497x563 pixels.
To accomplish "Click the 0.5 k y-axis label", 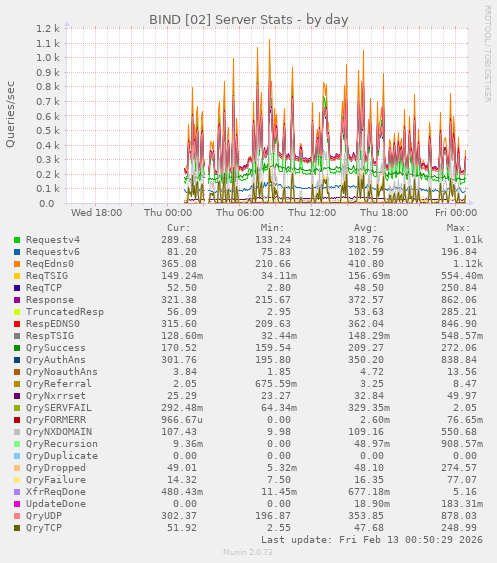I will pyautogui.click(x=48, y=130).
